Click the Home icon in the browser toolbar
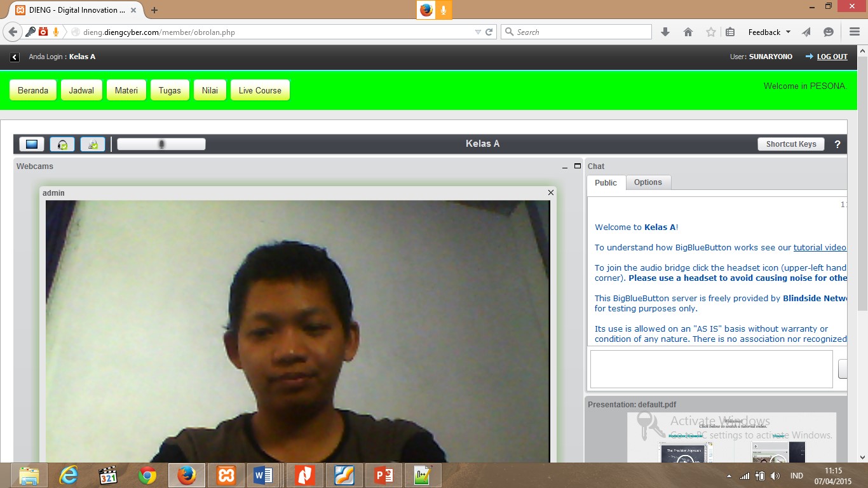 click(688, 31)
